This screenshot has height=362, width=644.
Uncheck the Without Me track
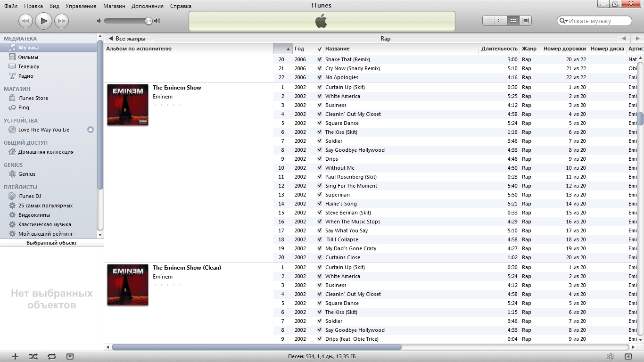coord(320,168)
